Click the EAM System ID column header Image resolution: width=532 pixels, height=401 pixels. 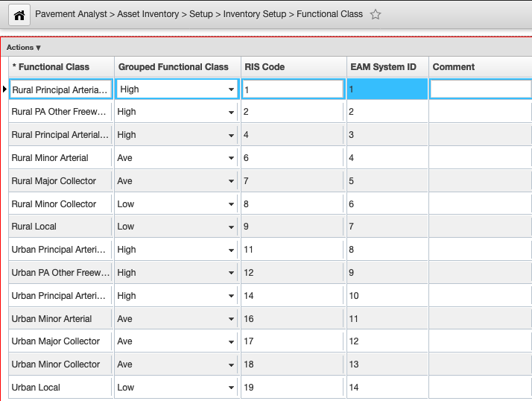tap(383, 67)
